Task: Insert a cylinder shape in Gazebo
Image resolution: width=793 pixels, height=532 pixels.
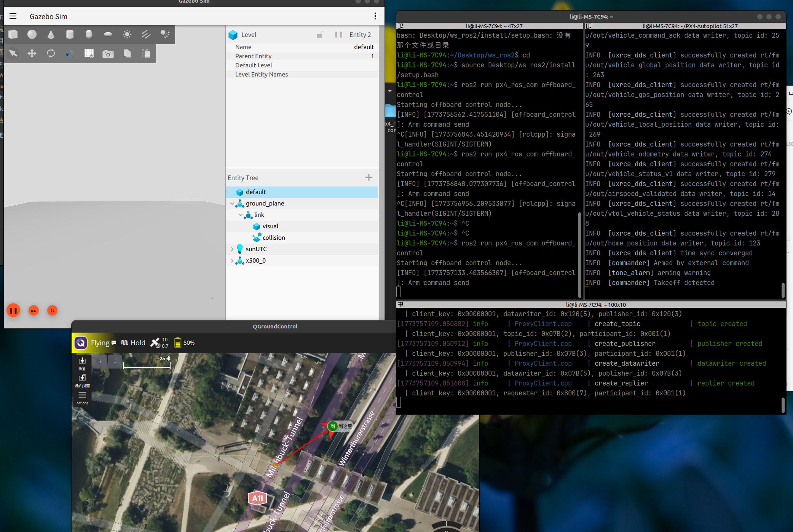Action: pos(70,34)
